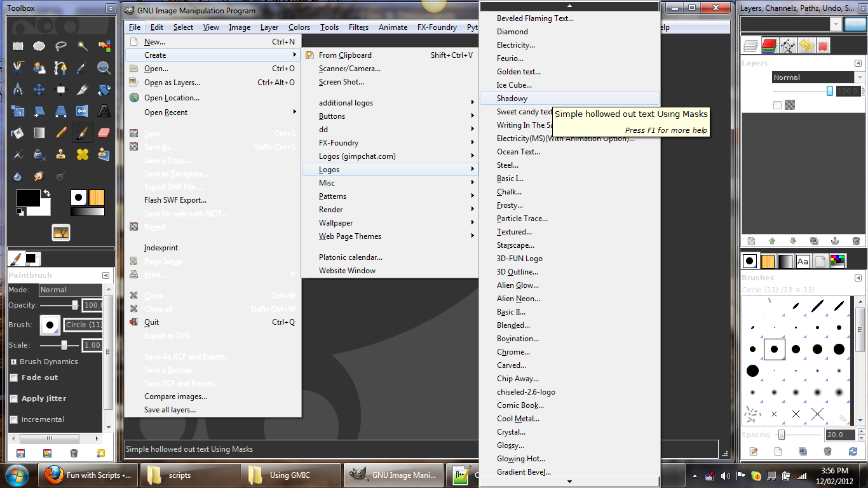
Task: Open the scripts folder in taskbar
Action: (x=190, y=475)
